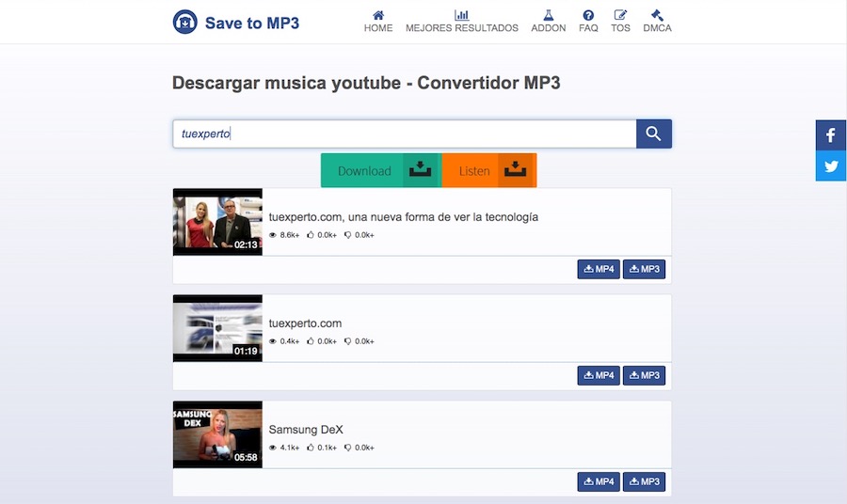Open the HOME page via house icon
This screenshot has width=847, height=504.
point(378,15)
